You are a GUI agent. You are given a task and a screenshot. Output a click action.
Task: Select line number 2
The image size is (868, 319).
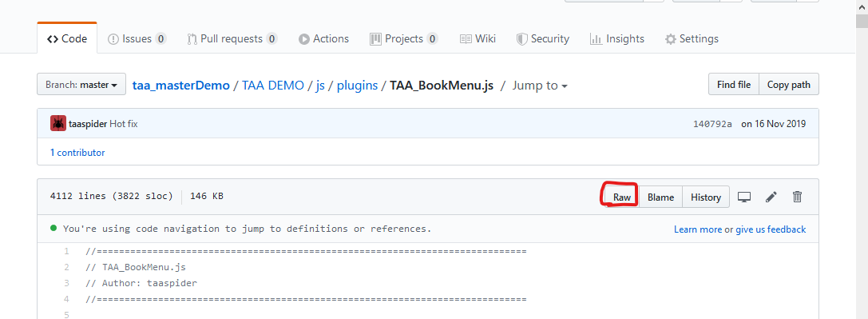click(x=66, y=267)
